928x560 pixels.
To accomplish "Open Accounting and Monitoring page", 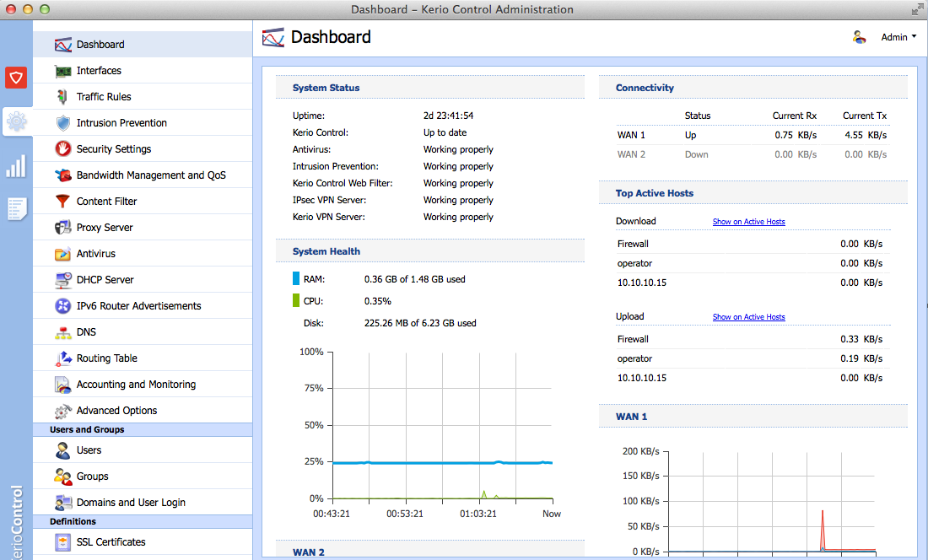I will [143, 384].
